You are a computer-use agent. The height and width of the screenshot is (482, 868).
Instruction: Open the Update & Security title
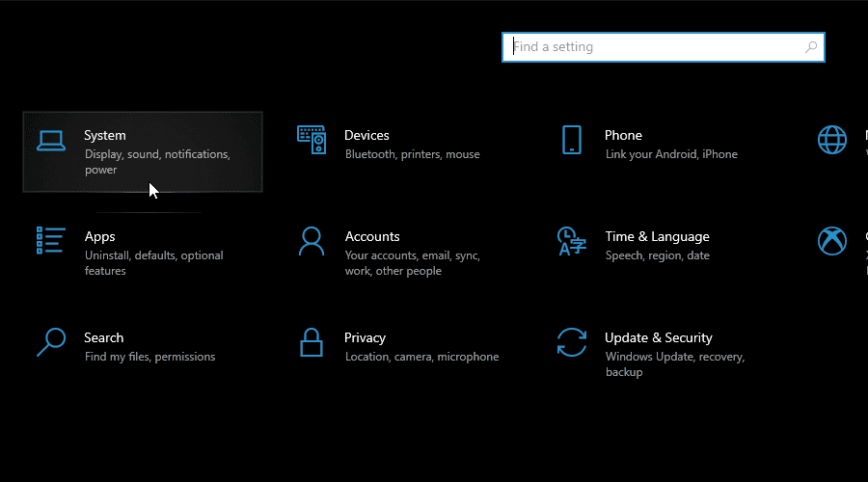click(658, 338)
